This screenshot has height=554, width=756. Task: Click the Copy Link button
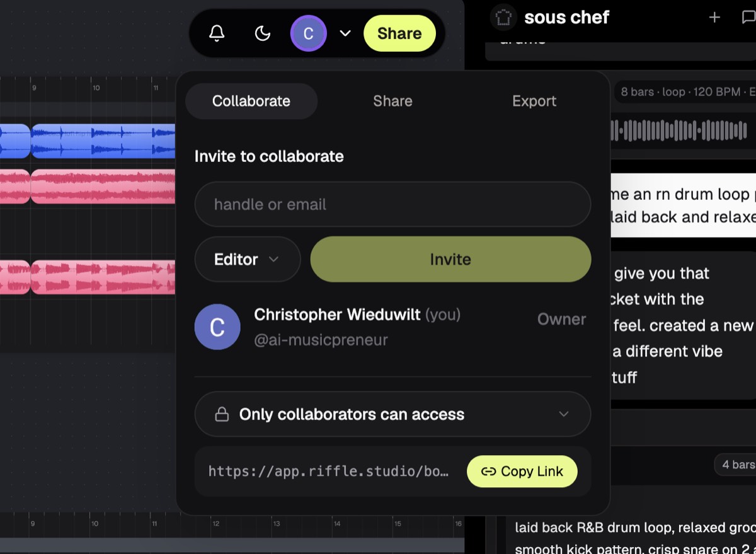[522, 471]
